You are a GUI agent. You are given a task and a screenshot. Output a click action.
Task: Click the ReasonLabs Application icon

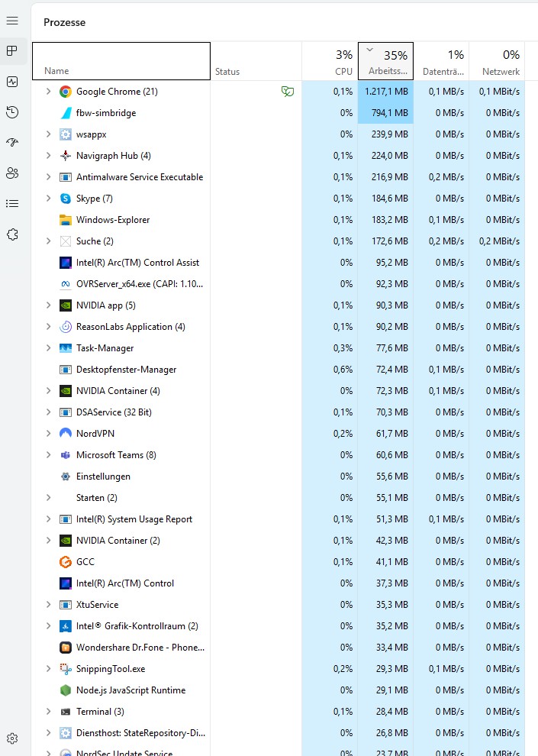click(66, 326)
